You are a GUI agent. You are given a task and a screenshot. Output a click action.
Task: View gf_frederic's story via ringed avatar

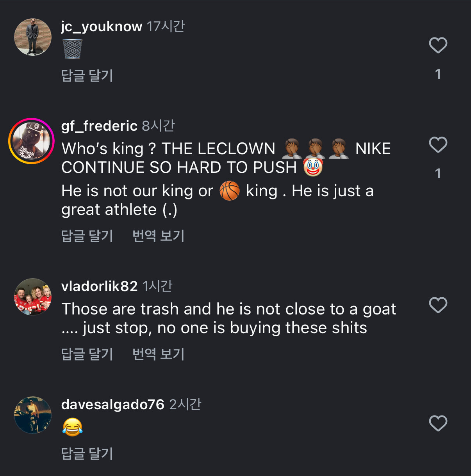(x=31, y=141)
